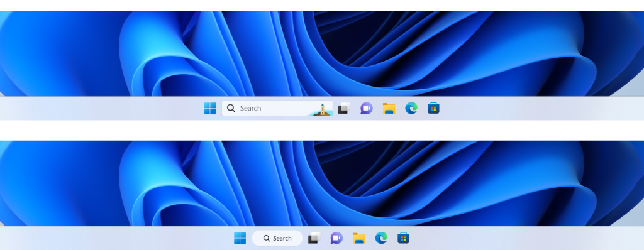The image size is (644, 250).
Task: Open Task View in the upper taskbar
Action: 344,108
